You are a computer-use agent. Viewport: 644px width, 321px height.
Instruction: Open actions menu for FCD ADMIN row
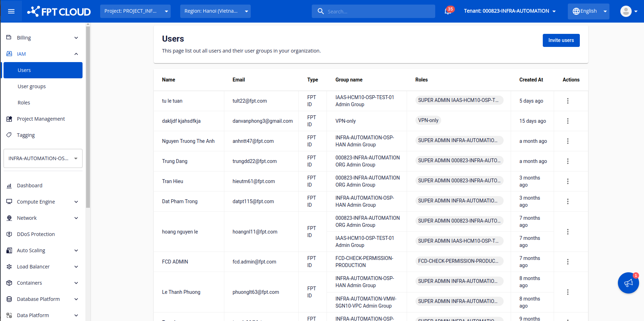click(567, 262)
